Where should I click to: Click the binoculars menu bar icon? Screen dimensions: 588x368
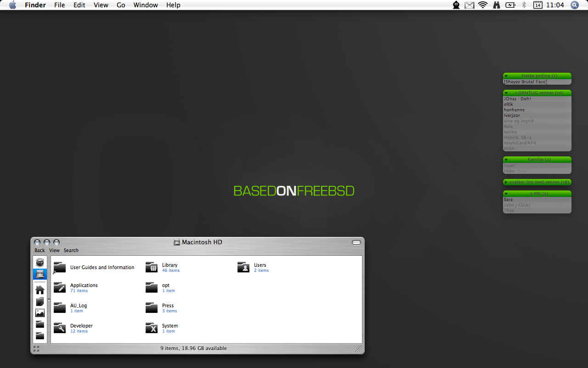pos(496,5)
